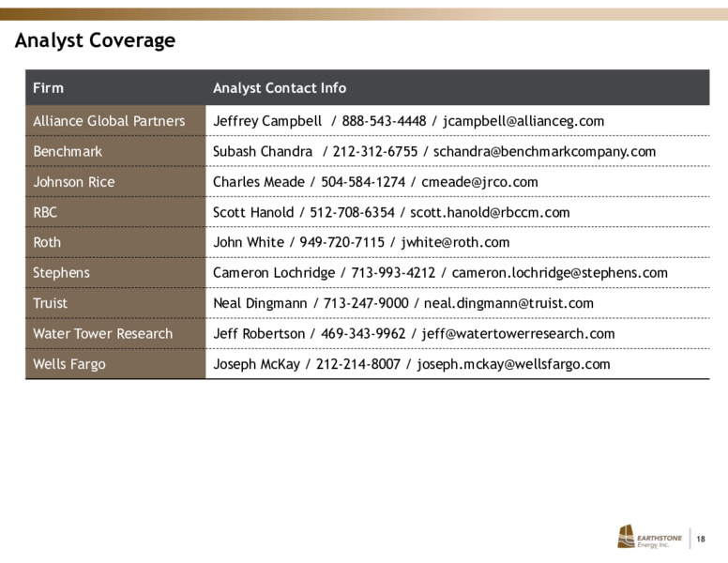Click phone number 512-708-6354
This screenshot has height=563, width=728.
[352, 212]
